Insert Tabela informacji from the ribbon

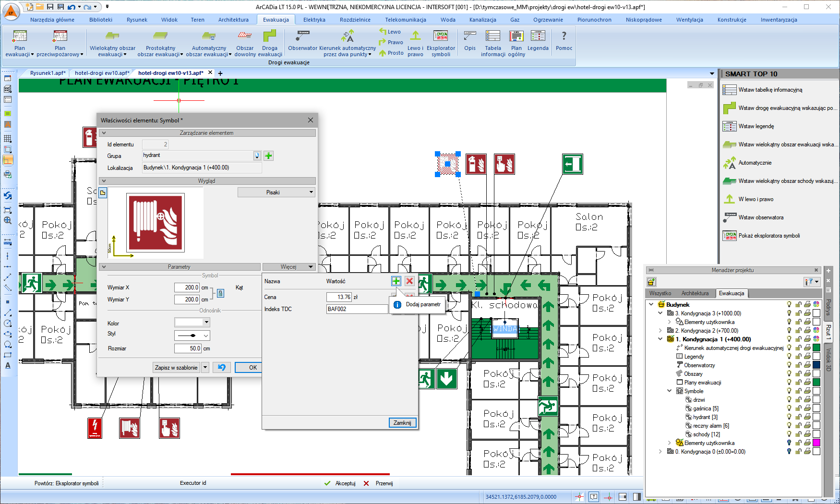click(493, 43)
